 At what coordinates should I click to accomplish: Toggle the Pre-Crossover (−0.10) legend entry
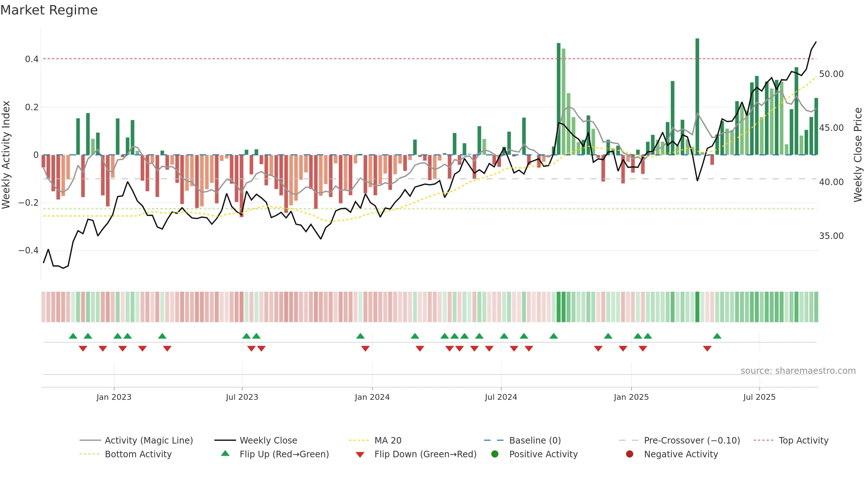[x=680, y=440]
